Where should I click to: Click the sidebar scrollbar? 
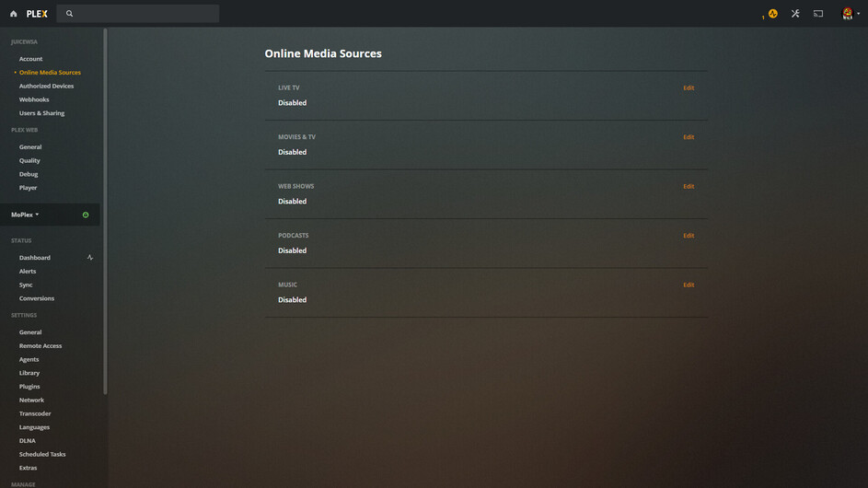105,212
